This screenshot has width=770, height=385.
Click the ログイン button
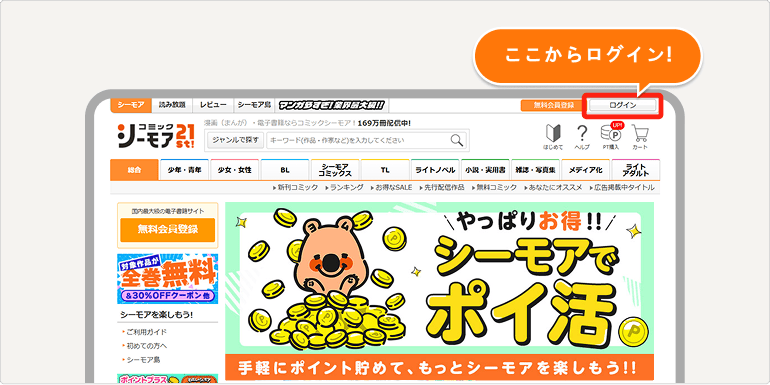(623, 105)
